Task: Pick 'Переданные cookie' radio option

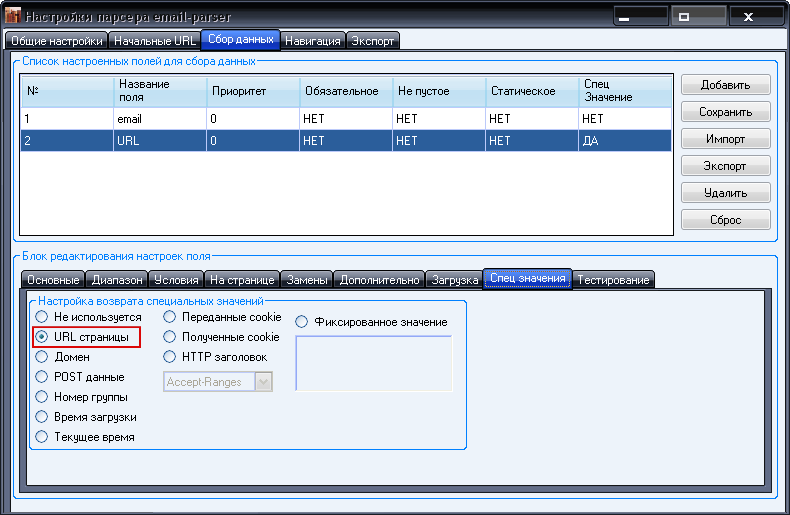Action: pyautogui.click(x=170, y=316)
